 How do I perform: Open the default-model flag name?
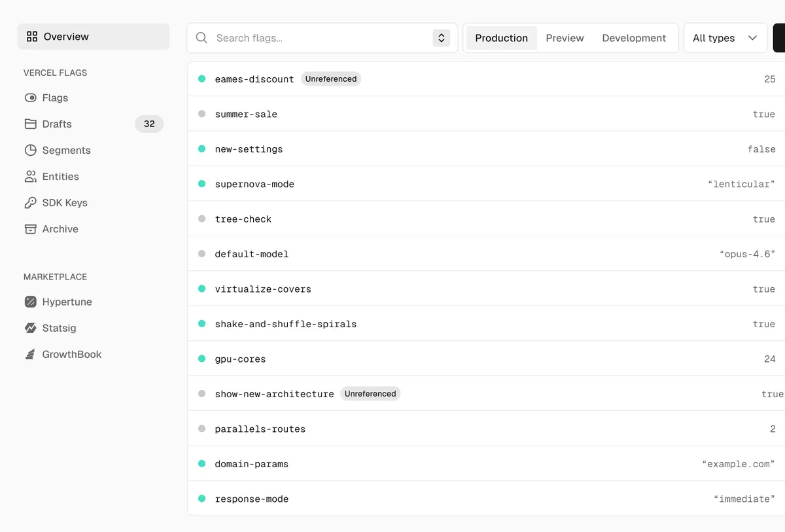pyautogui.click(x=251, y=254)
